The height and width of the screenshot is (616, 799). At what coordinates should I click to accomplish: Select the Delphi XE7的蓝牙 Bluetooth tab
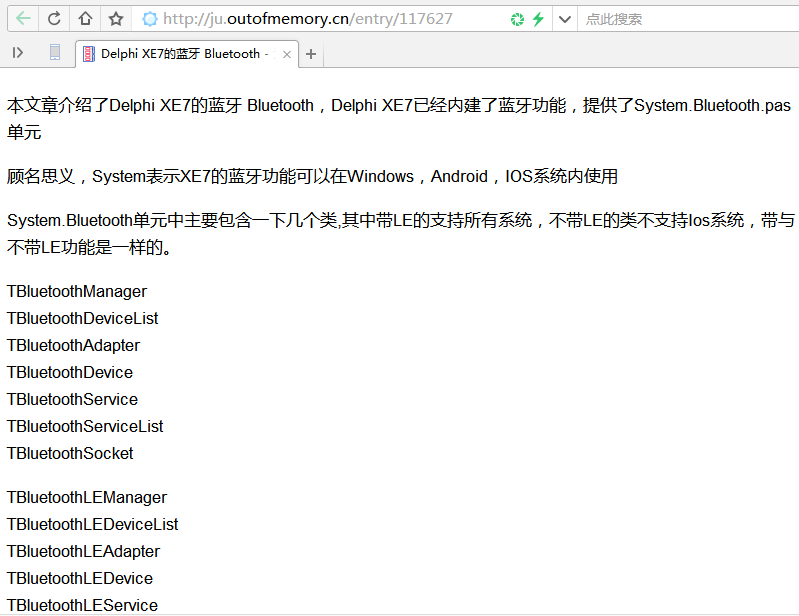pyautogui.click(x=187, y=54)
